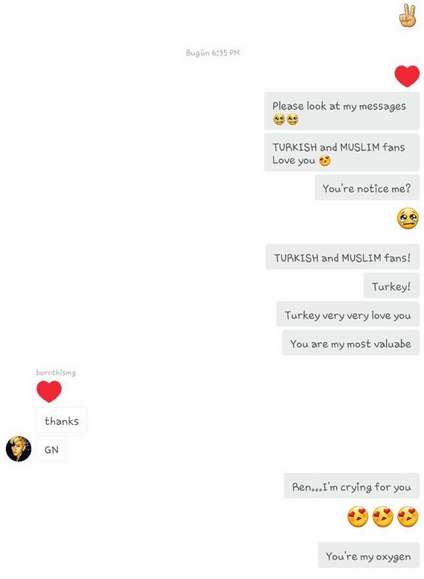Screen dimensions: 424x579
Task: Select the 'TURKISH and MUSLIM fans Love you' bubble
Action: [x=342, y=153]
